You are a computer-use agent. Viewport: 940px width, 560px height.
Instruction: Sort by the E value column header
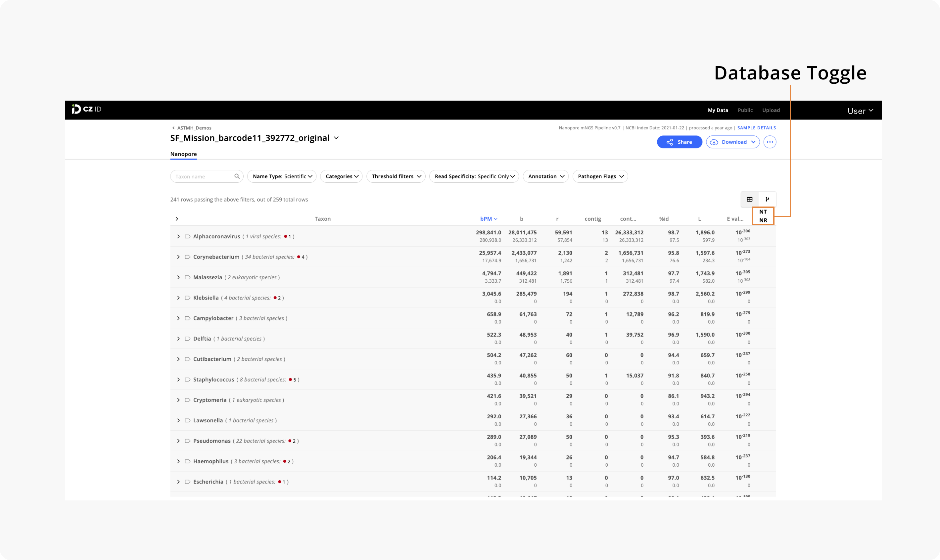tap(735, 219)
